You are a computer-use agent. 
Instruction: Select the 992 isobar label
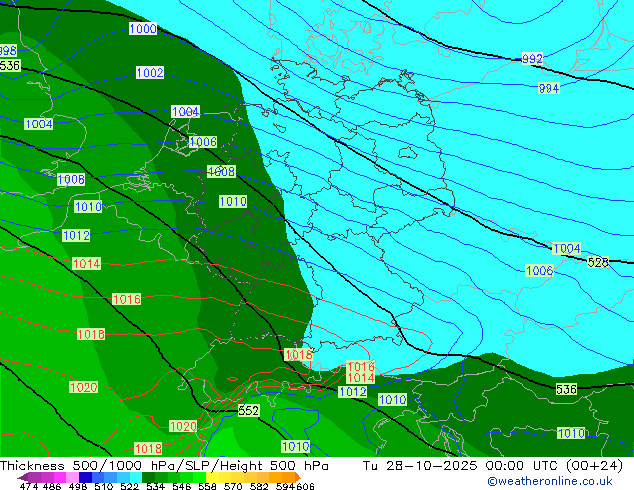tap(532, 59)
